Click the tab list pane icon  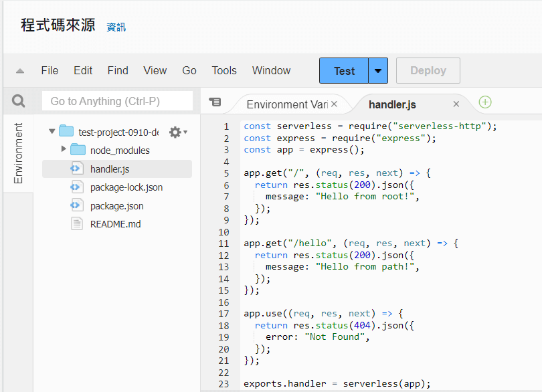pyautogui.click(x=215, y=102)
